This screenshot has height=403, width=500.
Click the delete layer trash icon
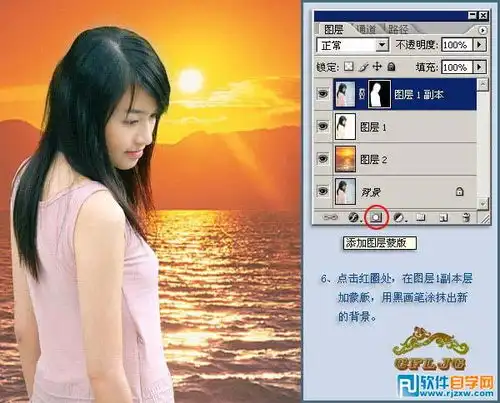pyautogui.click(x=466, y=218)
